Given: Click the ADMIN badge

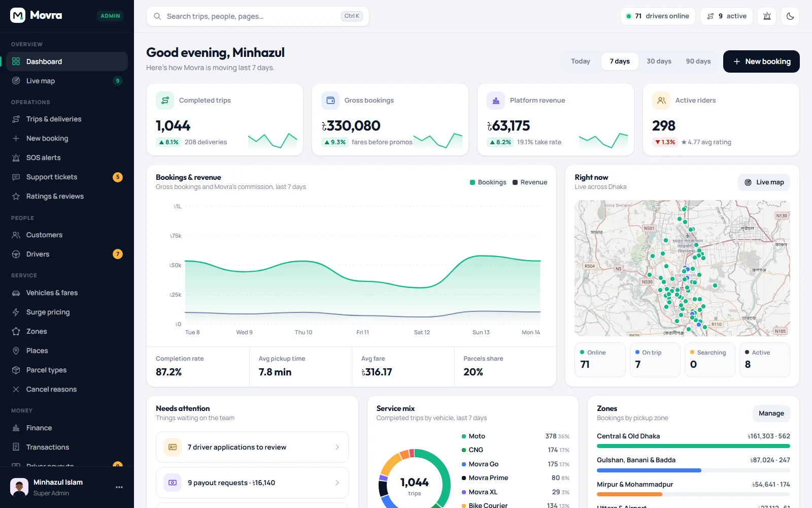Looking at the screenshot, I should 110,16.
